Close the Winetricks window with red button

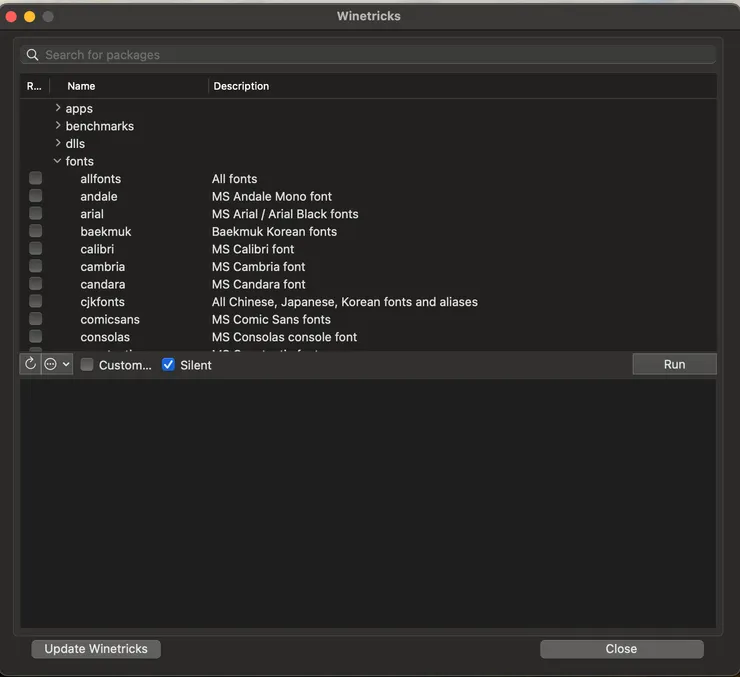(x=11, y=17)
